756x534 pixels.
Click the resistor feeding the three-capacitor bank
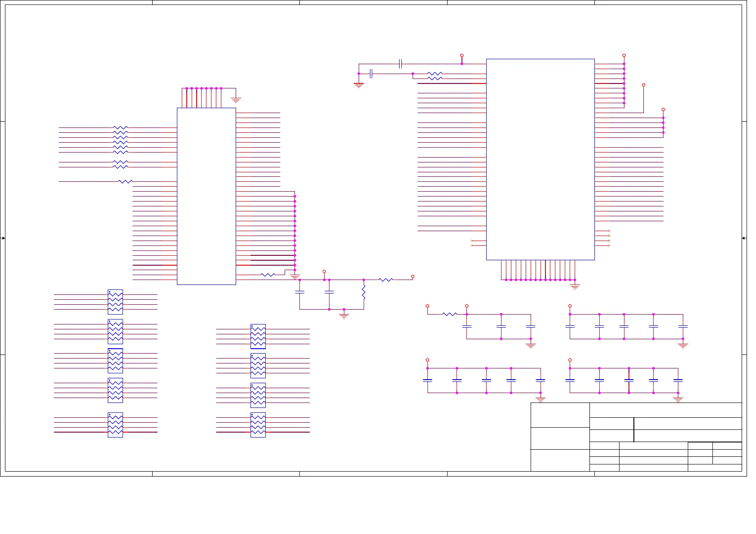coord(449,314)
